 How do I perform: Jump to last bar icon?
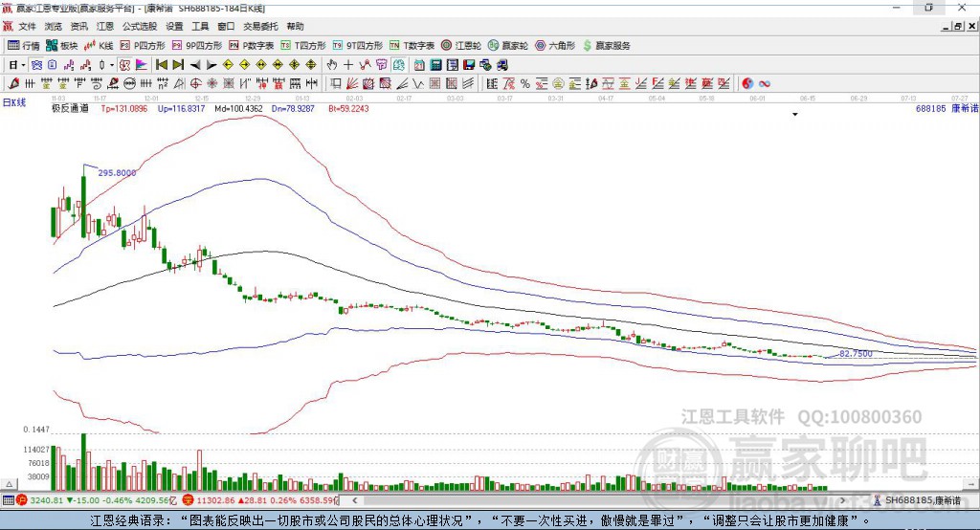coord(178,64)
